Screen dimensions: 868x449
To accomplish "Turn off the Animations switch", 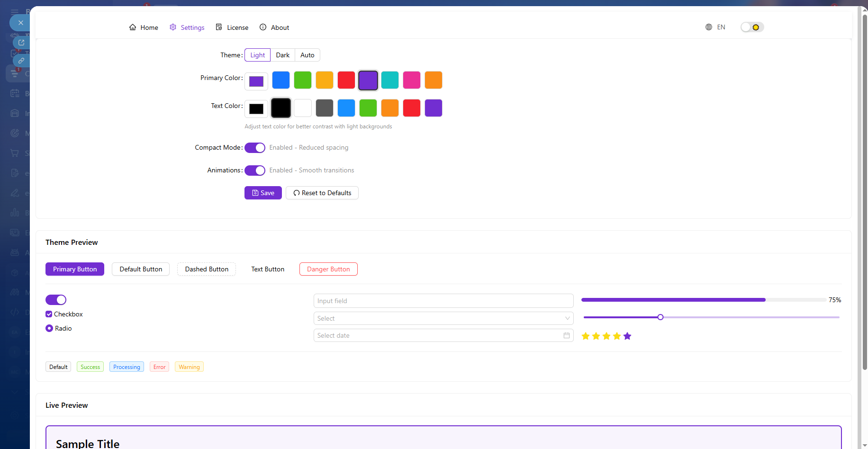I will click(255, 171).
